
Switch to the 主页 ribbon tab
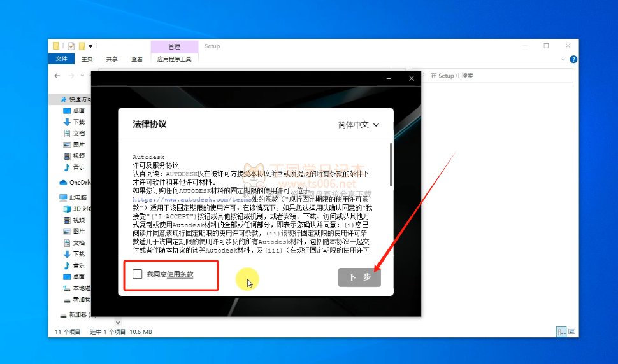click(x=87, y=59)
